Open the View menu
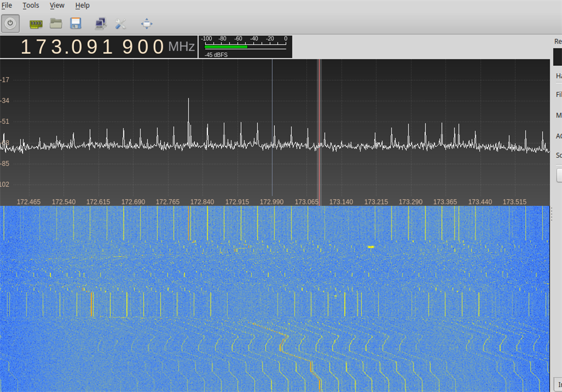The width and height of the screenshot is (562, 392). [x=57, y=5]
